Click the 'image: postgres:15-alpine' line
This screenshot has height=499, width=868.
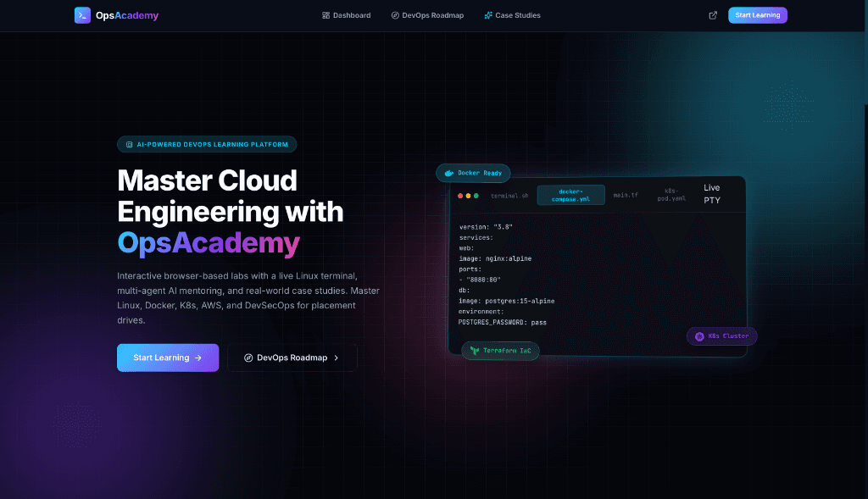coord(507,301)
